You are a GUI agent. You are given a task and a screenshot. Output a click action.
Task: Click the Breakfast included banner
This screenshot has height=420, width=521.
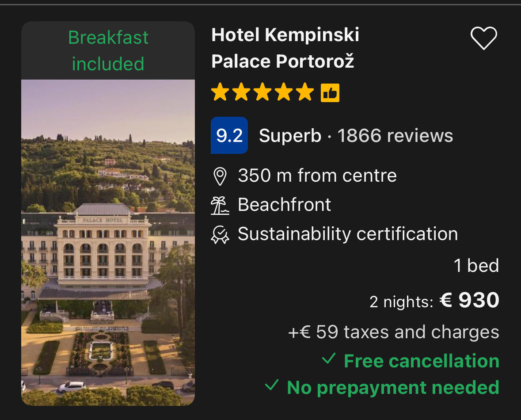point(108,50)
